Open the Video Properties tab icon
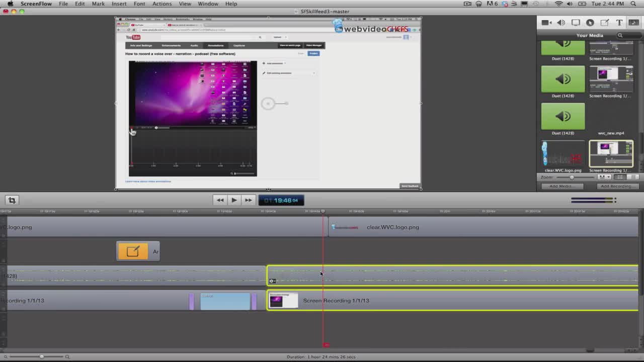Screen dimensions: 644x362 coord(546,23)
